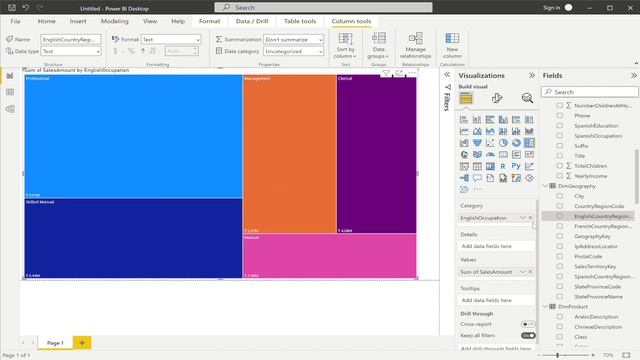
Task: Select the treemap visual icon
Action: tap(529, 143)
